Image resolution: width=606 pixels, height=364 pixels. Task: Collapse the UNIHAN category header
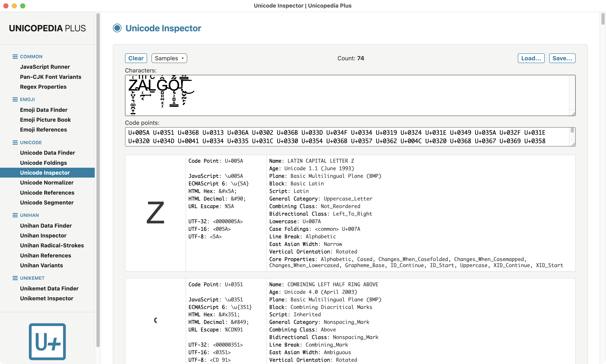coord(29,215)
